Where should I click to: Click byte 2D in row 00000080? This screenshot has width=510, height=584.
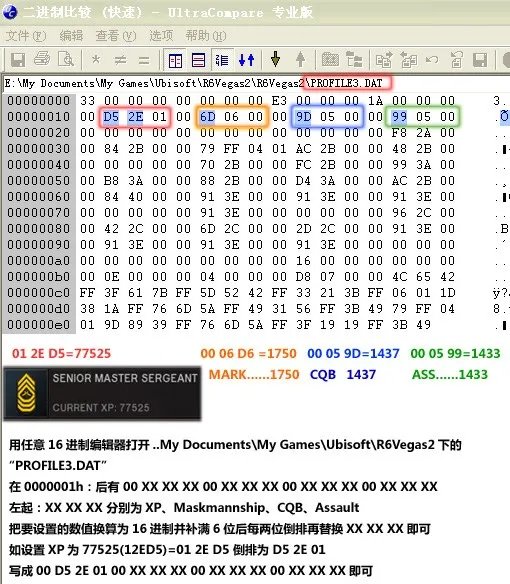pyautogui.click(x=304, y=229)
